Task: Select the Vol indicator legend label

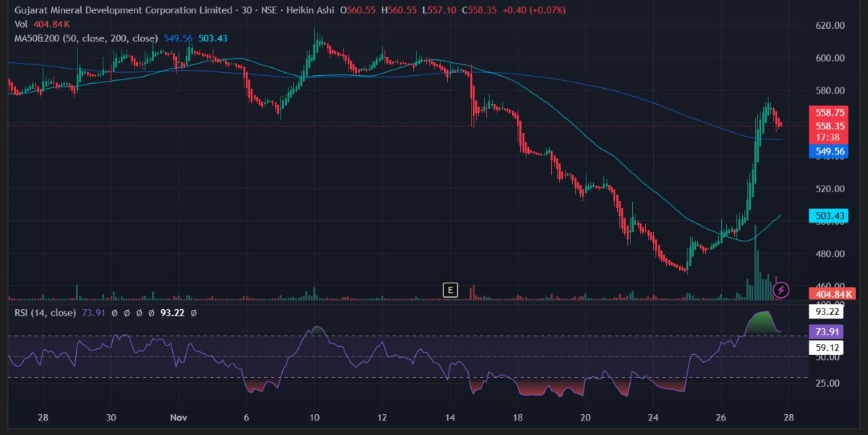Action: point(21,24)
